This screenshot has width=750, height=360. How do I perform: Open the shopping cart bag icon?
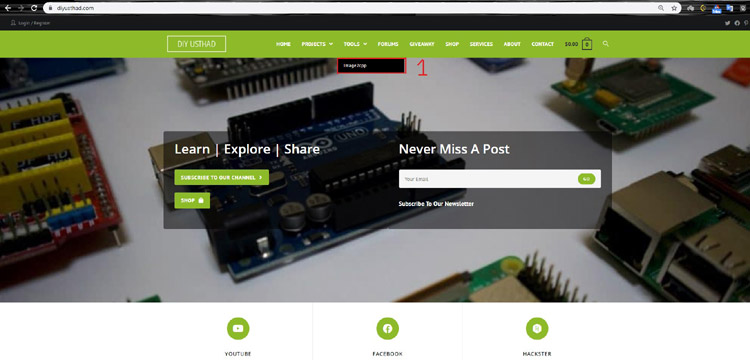click(587, 44)
